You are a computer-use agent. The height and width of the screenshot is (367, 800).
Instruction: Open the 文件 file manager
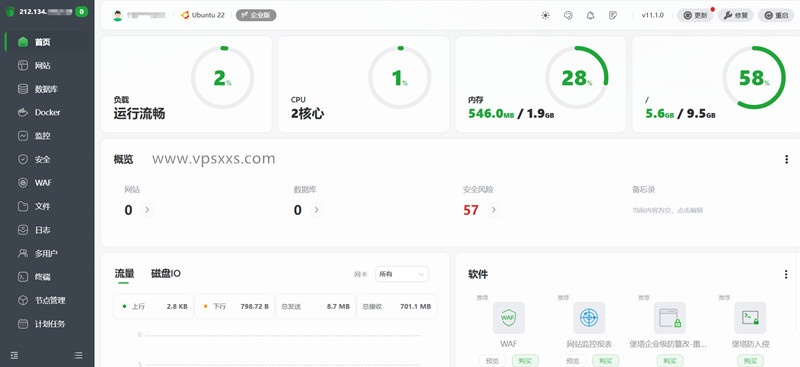[47, 206]
